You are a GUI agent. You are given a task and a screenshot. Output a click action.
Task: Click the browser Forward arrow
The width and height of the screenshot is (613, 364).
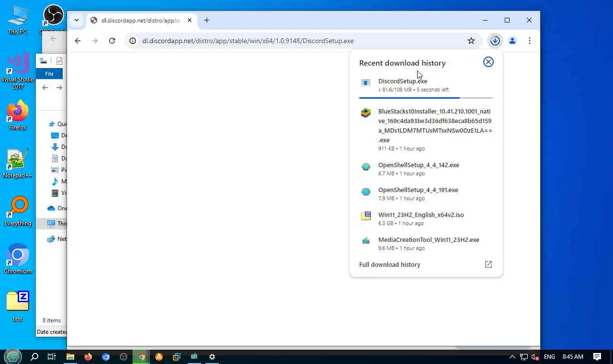click(95, 41)
